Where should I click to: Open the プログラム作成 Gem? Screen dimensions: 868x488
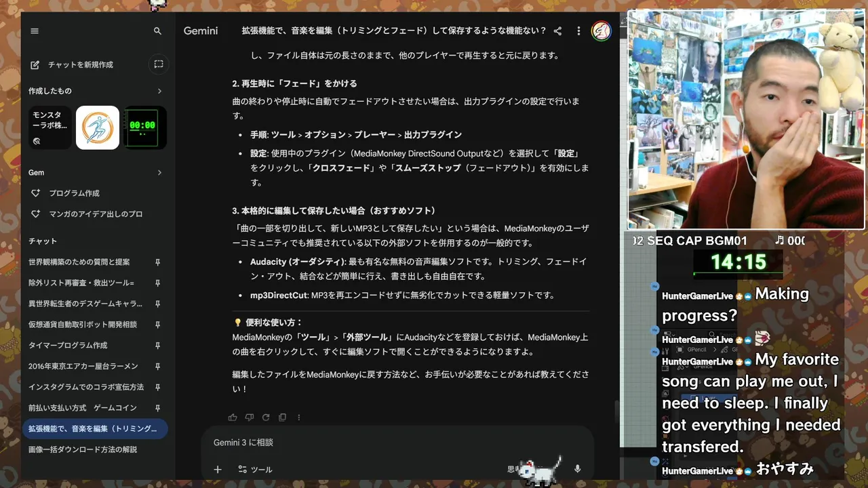pyautogui.click(x=74, y=193)
